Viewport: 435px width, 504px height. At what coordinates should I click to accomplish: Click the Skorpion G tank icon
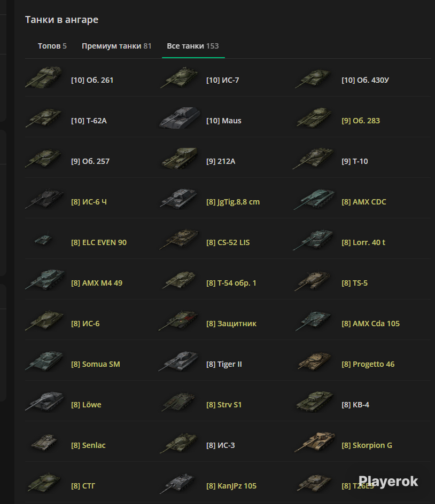pyautogui.click(x=314, y=442)
